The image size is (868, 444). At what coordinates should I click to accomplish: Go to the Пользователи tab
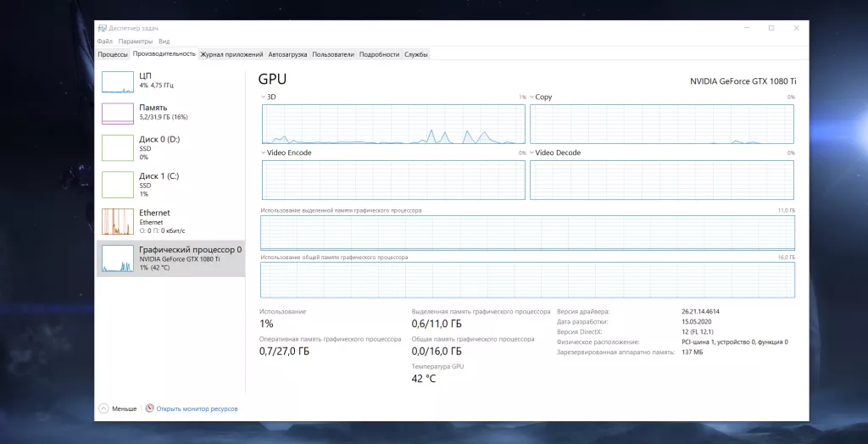[333, 54]
